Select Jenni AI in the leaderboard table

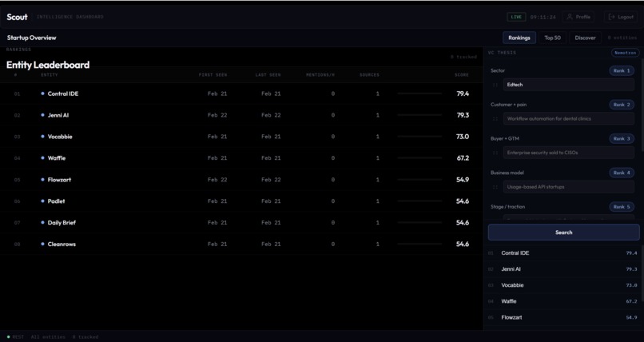58,115
